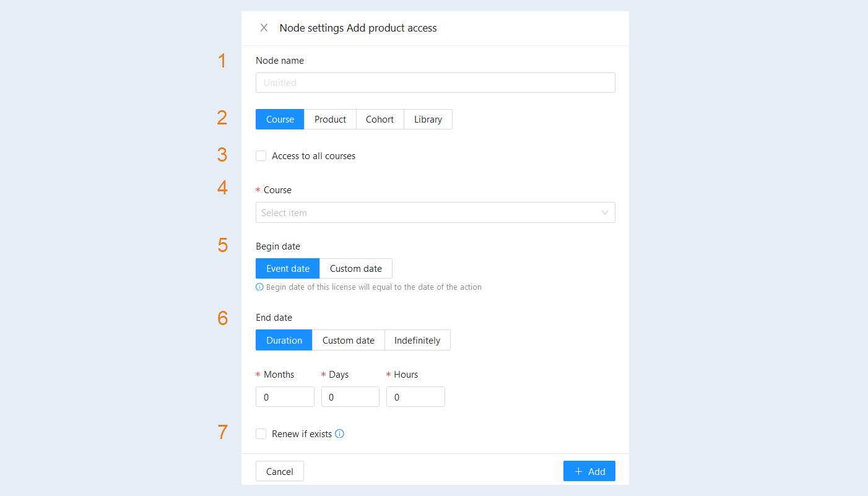Switch to the Cohort tab
Screen dimensions: 868x496
[x=380, y=120]
